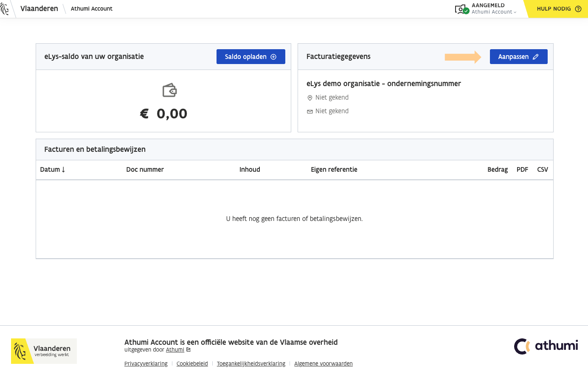The width and height of the screenshot is (588, 377).
Task: Click the pencil icon inside Aanpassen button
Action: pyautogui.click(x=536, y=56)
